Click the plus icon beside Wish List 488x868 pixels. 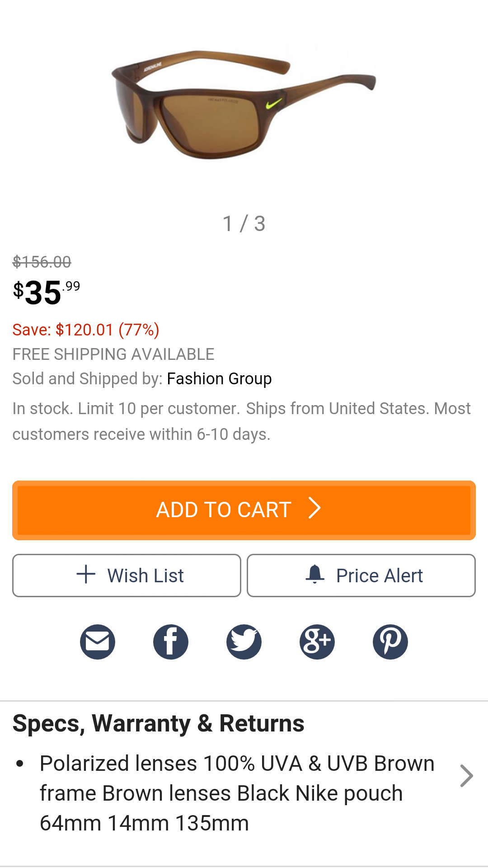86,575
